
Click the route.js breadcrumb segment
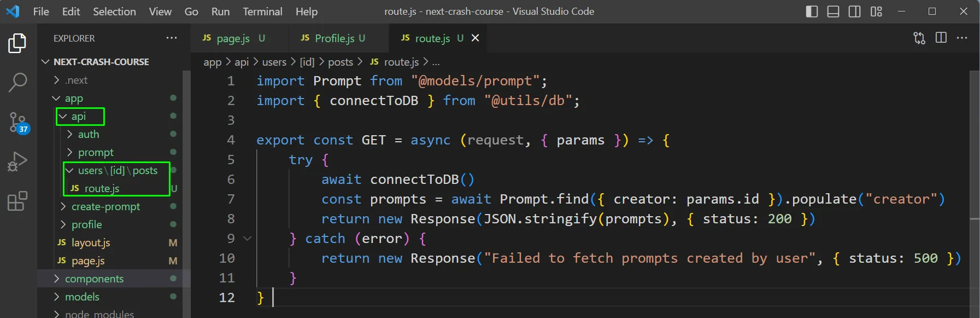click(401, 62)
